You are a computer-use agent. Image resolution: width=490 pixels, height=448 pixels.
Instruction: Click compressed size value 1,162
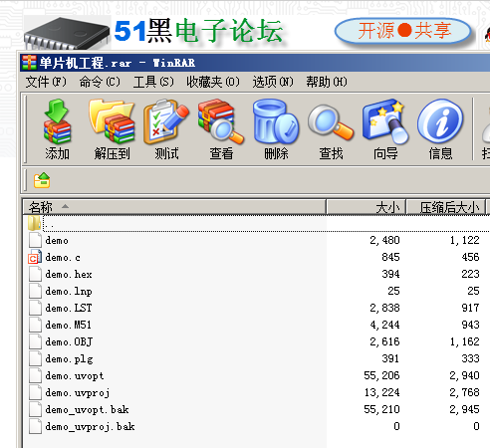pos(464,341)
